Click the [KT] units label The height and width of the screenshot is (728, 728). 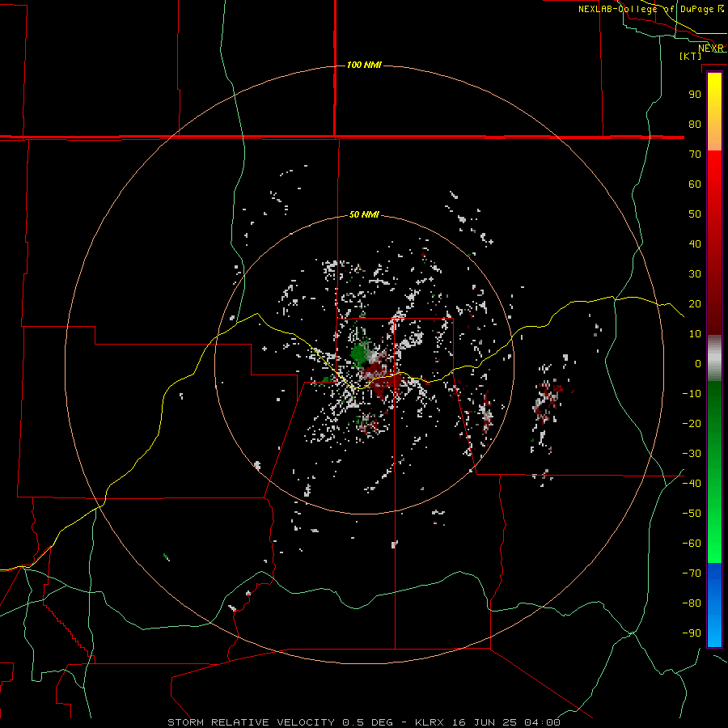point(691,56)
